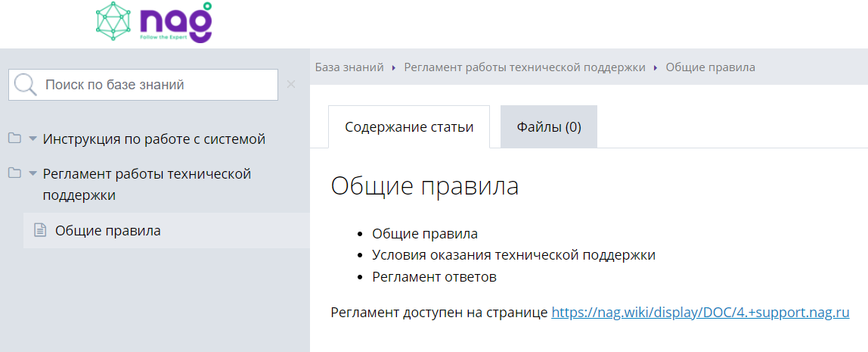Click Регламент работы технической поддержки breadcrumb

coord(525,67)
